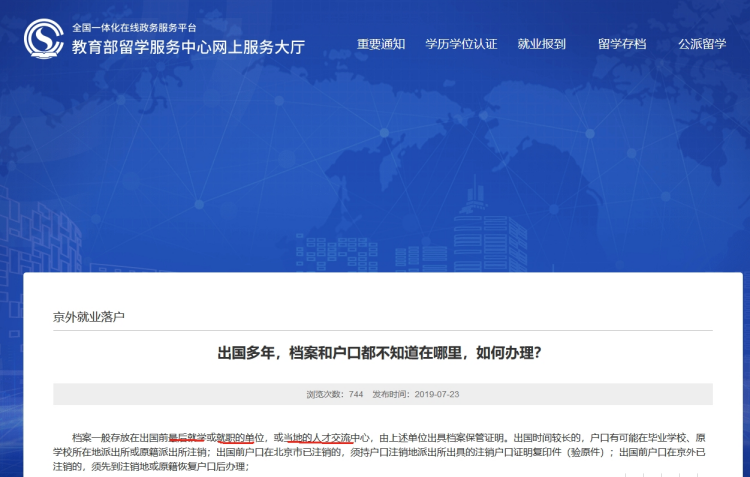Click the 浏览次数：744 view count
This screenshot has width=750, height=477.
point(335,394)
